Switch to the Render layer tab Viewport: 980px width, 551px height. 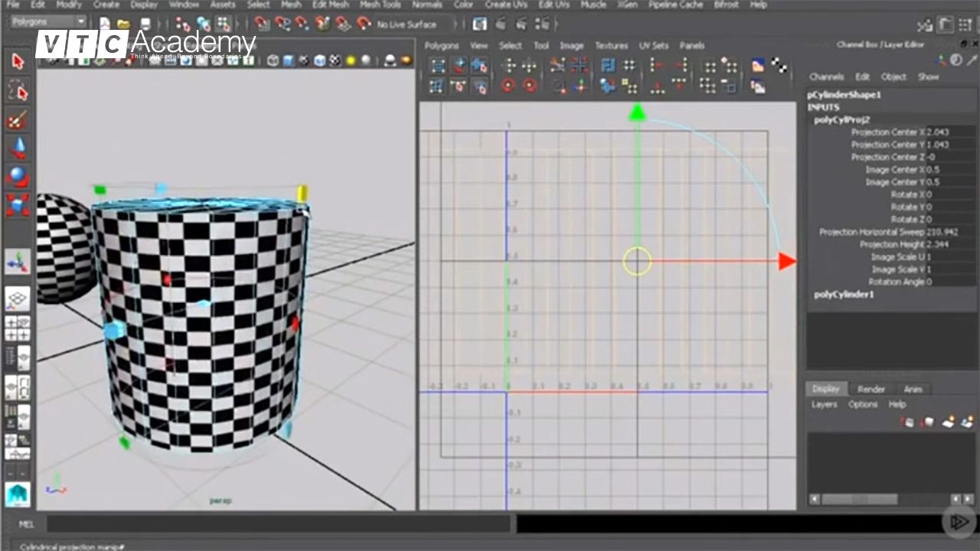pos(871,389)
